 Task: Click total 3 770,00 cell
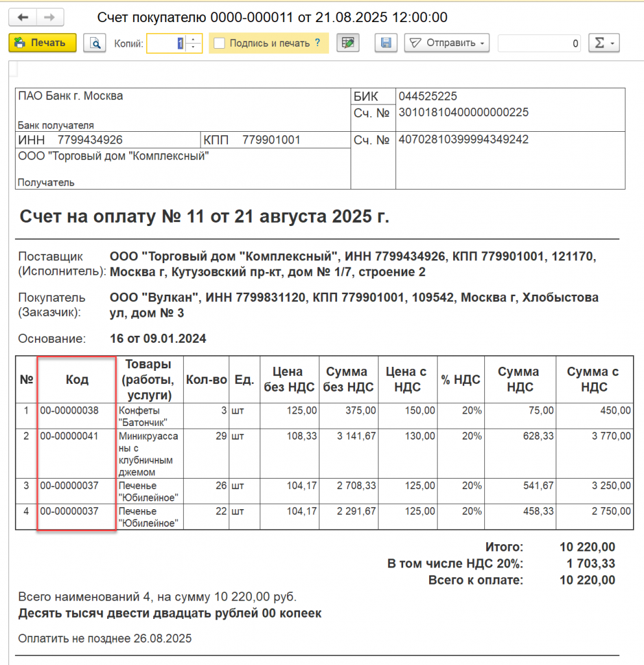[595, 454]
